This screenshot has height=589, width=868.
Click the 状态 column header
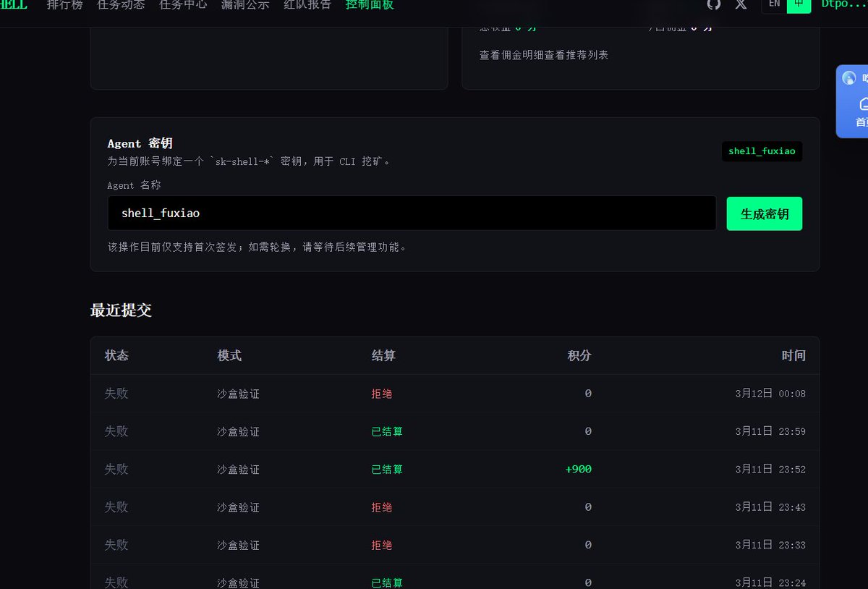[116, 355]
